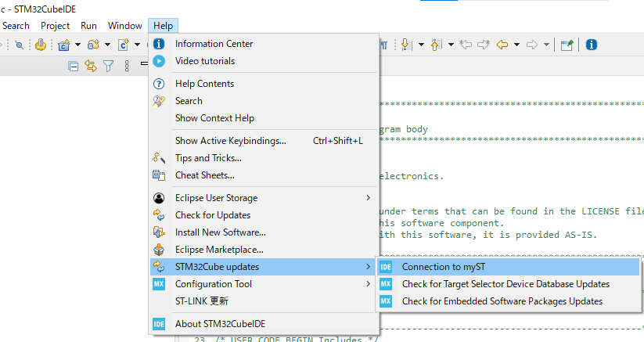
Task: Open Cheat Sheets...
Action: (x=264, y=175)
